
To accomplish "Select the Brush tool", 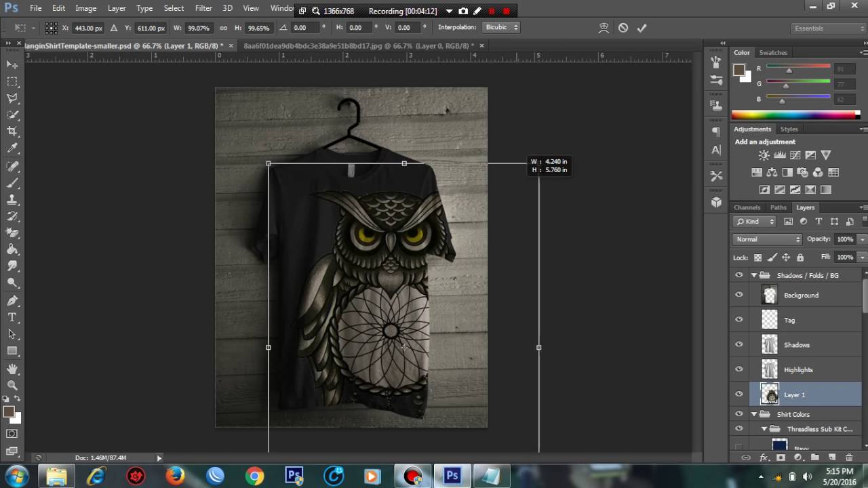I will coord(12,183).
